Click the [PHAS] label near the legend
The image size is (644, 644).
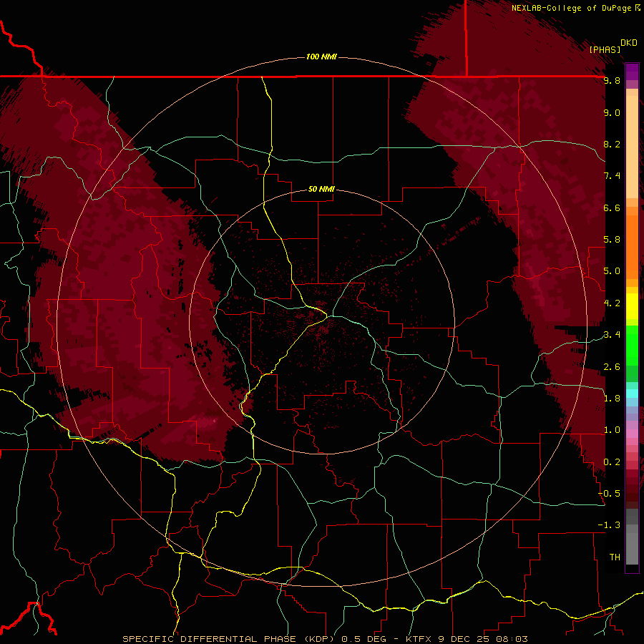[605, 49]
